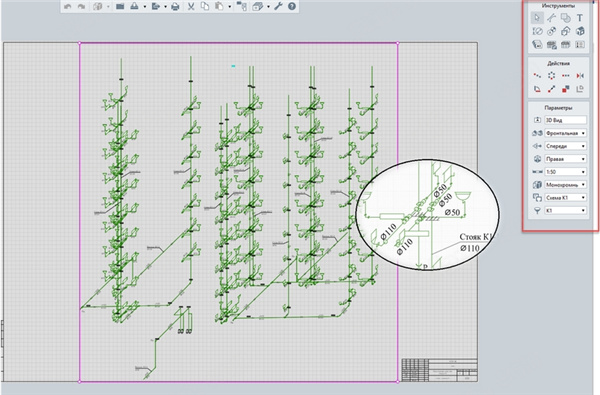The width and height of the screenshot is (600, 395).
Task: Open the 1:50 scale dropdown
Action: (x=566, y=172)
